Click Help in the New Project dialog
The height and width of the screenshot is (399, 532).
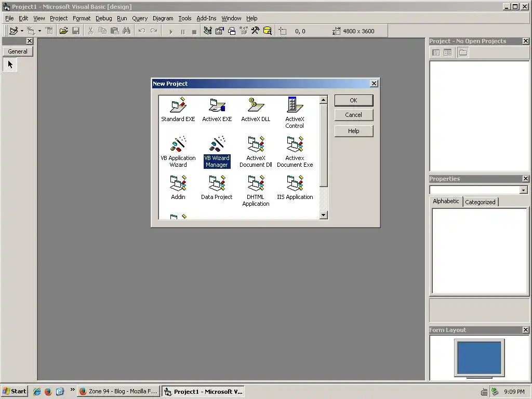353,131
